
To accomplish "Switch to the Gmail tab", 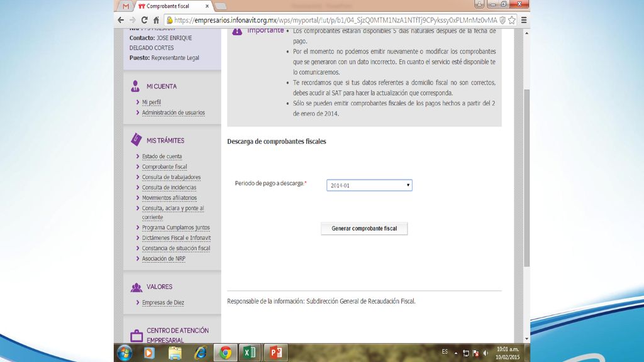I will tap(126, 6).
